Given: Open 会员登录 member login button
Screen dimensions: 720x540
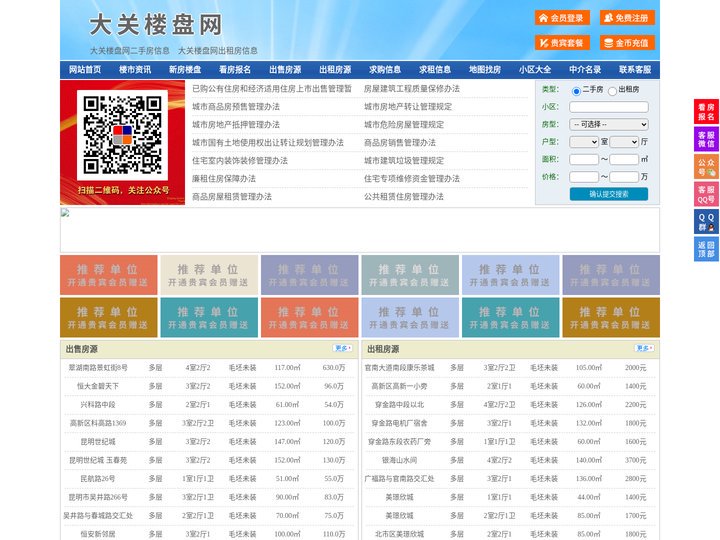Looking at the screenshot, I should point(562,18).
